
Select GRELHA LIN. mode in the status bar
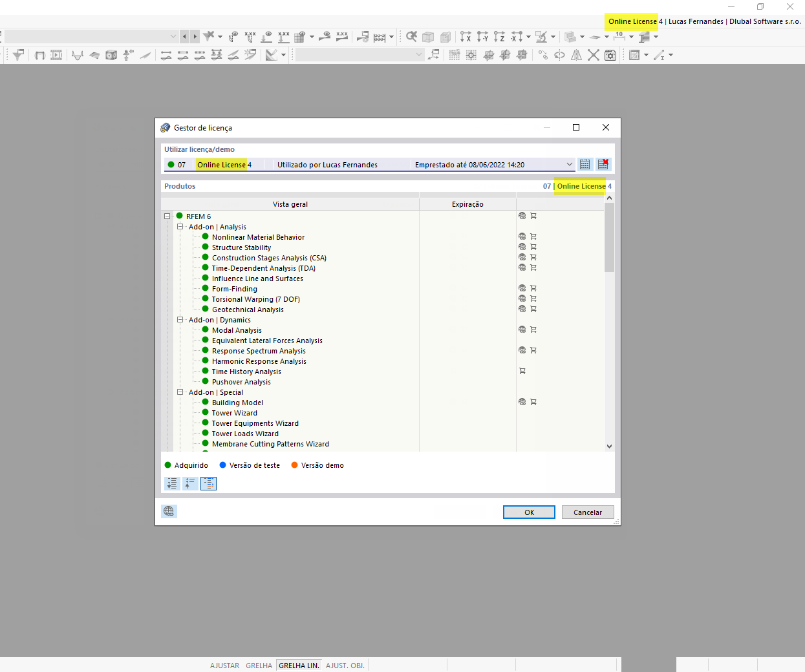[298, 665]
